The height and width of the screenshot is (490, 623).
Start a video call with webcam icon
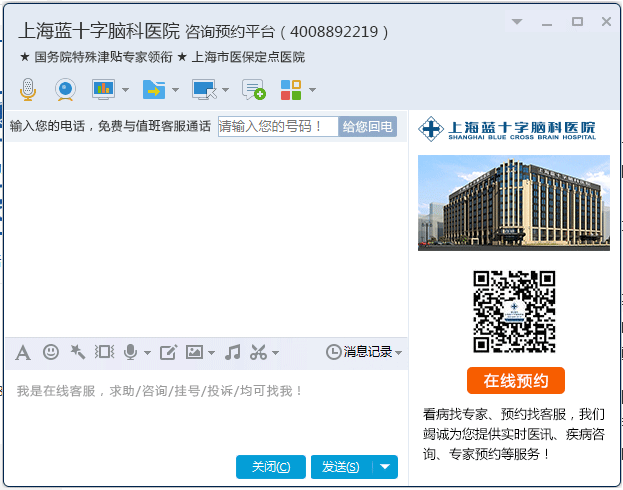65,89
